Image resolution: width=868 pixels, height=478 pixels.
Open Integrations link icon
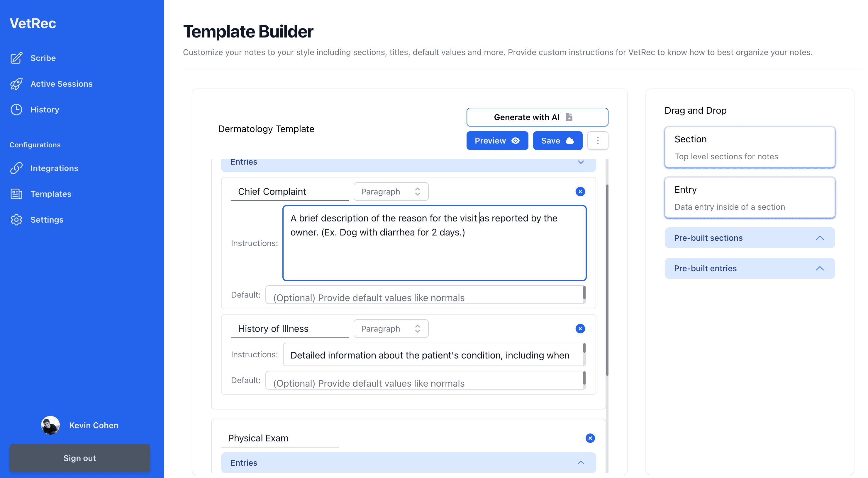pos(16,168)
